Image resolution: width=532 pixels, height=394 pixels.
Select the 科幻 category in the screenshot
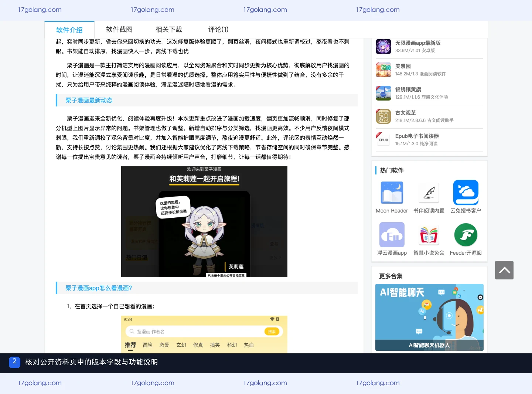232,345
